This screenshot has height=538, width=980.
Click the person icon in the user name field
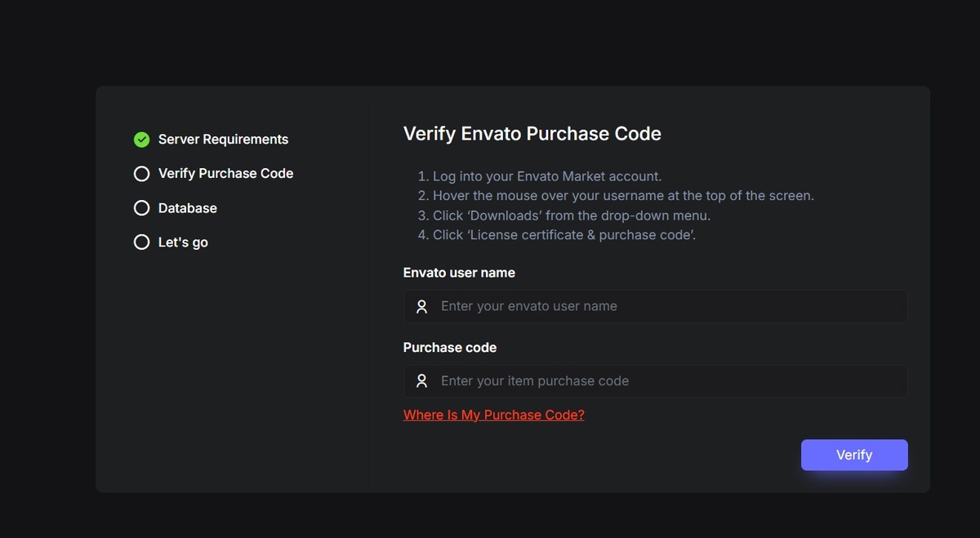(421, 307)
